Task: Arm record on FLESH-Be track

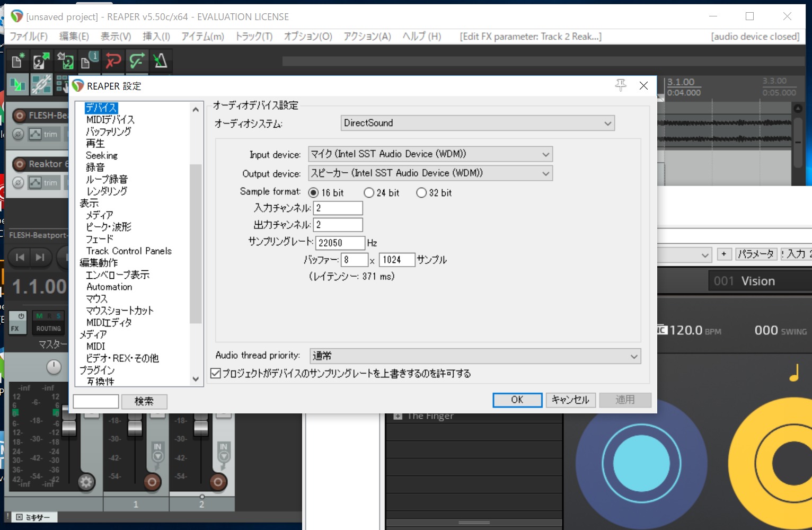Action: pyautogui.click(x=20, y=115)
